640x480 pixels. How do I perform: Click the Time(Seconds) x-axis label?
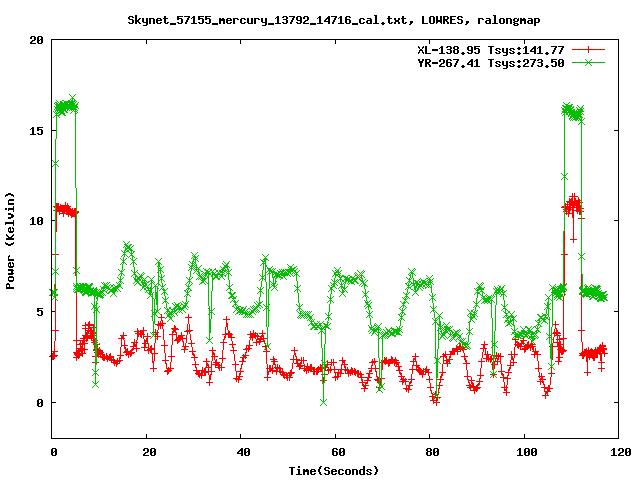point(334,471)
